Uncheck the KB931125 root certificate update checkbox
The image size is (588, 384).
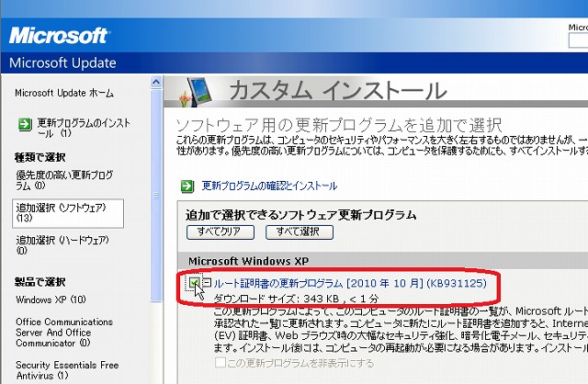[x=194, y=283]
